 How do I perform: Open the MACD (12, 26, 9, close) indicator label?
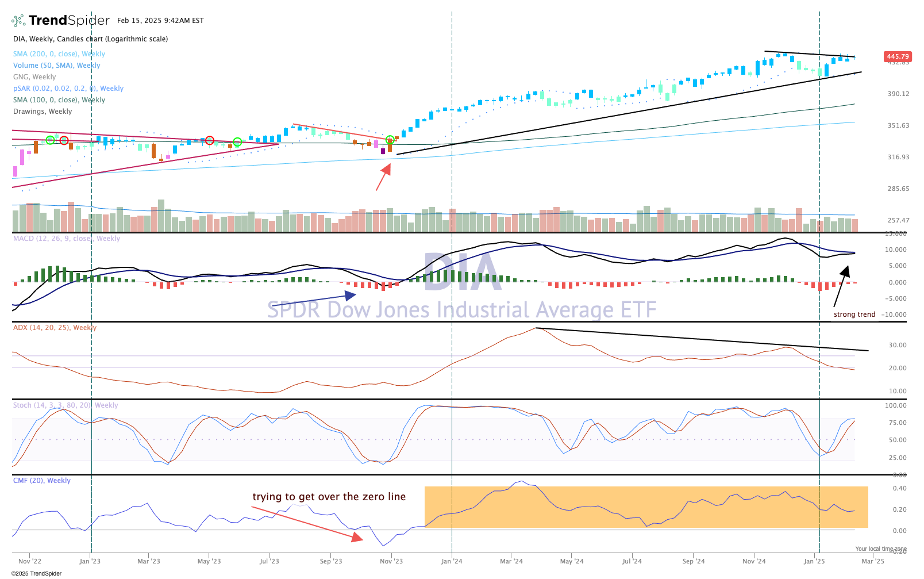click(66, 239)
